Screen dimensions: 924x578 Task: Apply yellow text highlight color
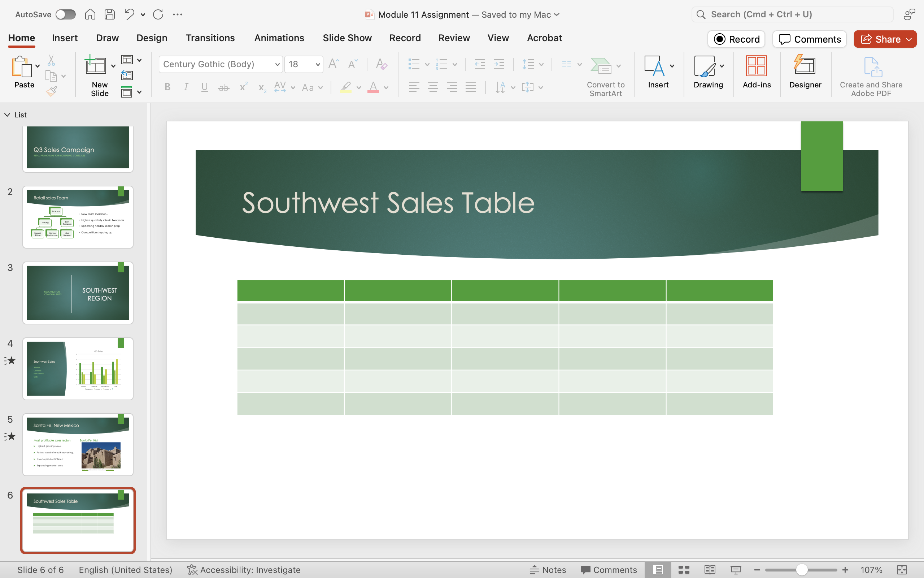(345, 87)
